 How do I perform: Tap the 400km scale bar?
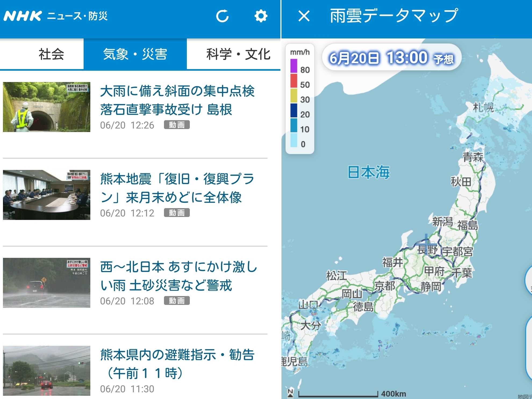point(352,394)
